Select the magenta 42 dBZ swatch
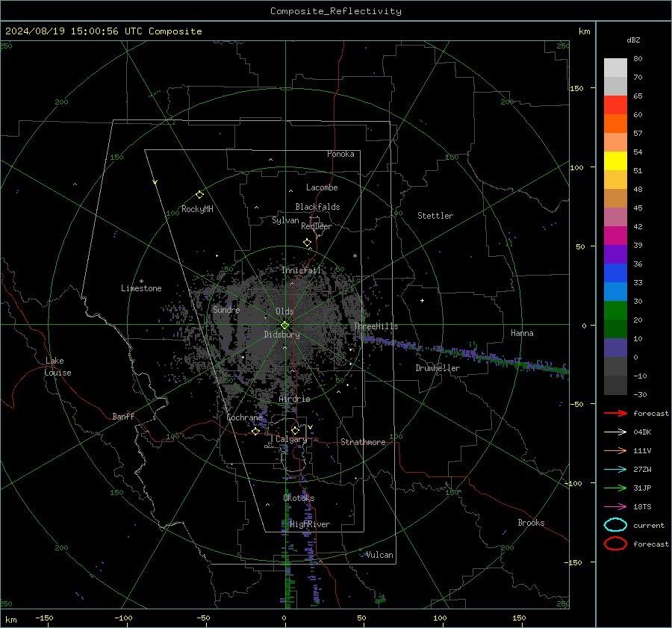This screenshot has width=672, height=628. point(615,236)
